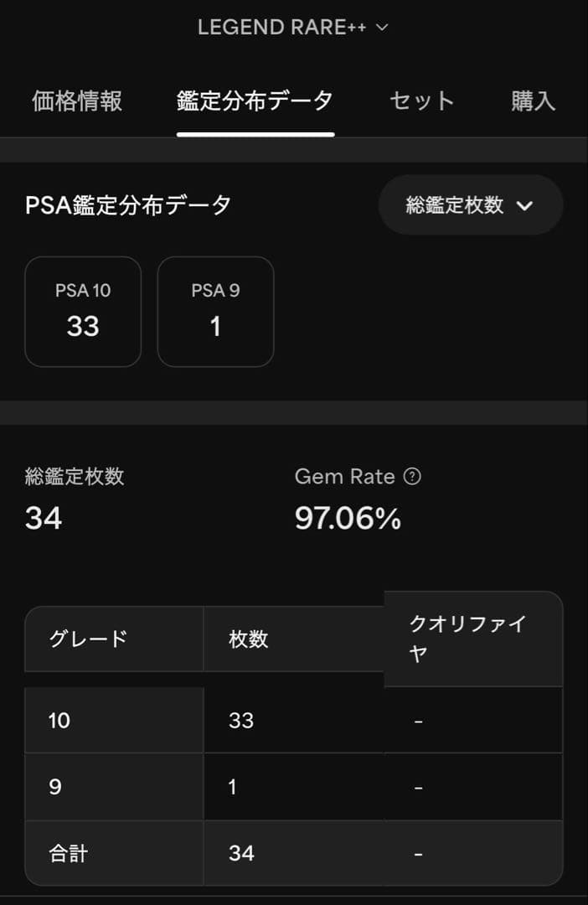Screen dimensions: 588x905
Task: Tap the PSA 10 tile header label
Action: coord(82,291)
